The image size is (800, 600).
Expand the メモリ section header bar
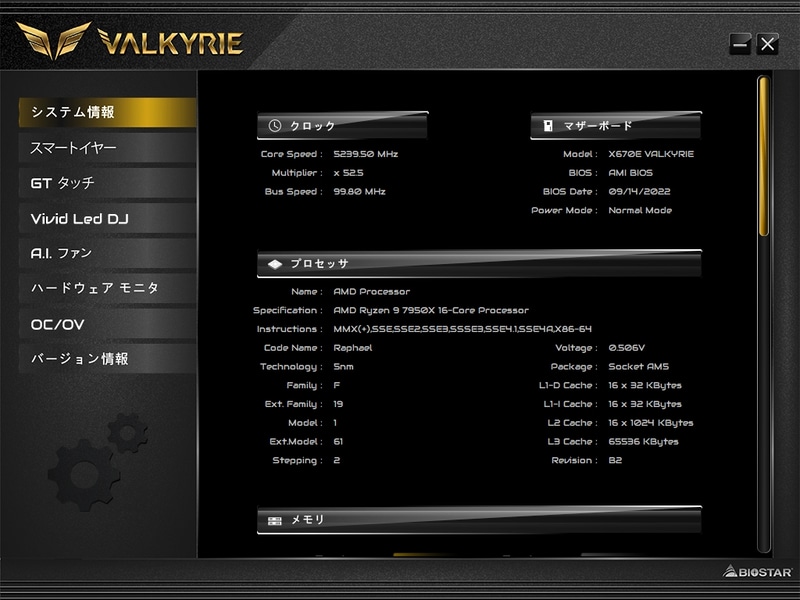[x=480, y=521]
